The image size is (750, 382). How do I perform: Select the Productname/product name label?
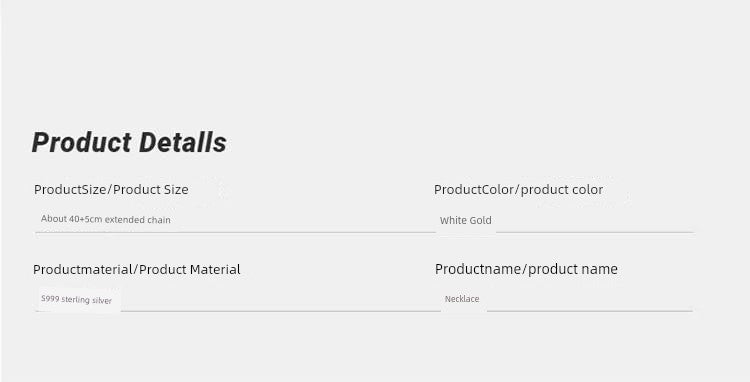(526, 269)
